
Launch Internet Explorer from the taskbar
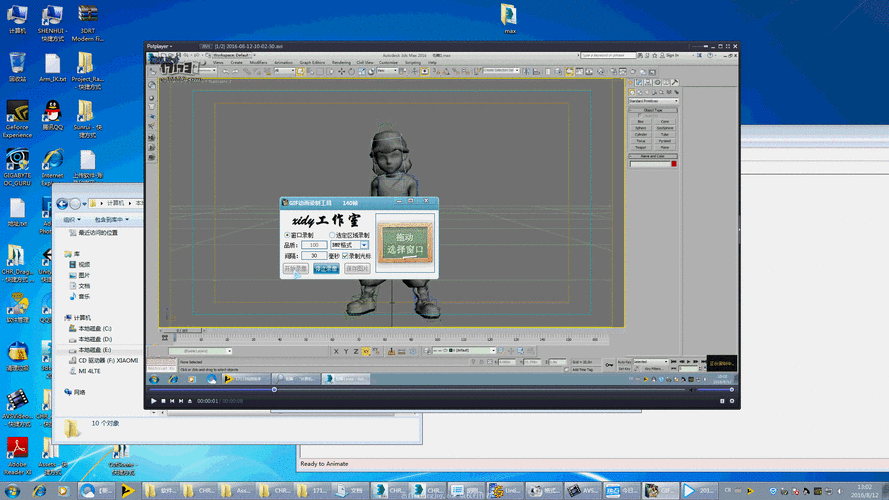(39, 490)
